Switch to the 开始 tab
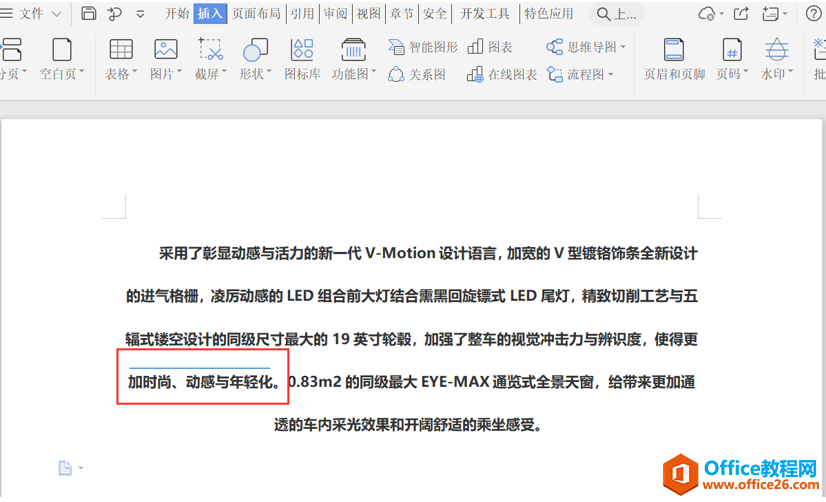 click(x=177, y=14)
